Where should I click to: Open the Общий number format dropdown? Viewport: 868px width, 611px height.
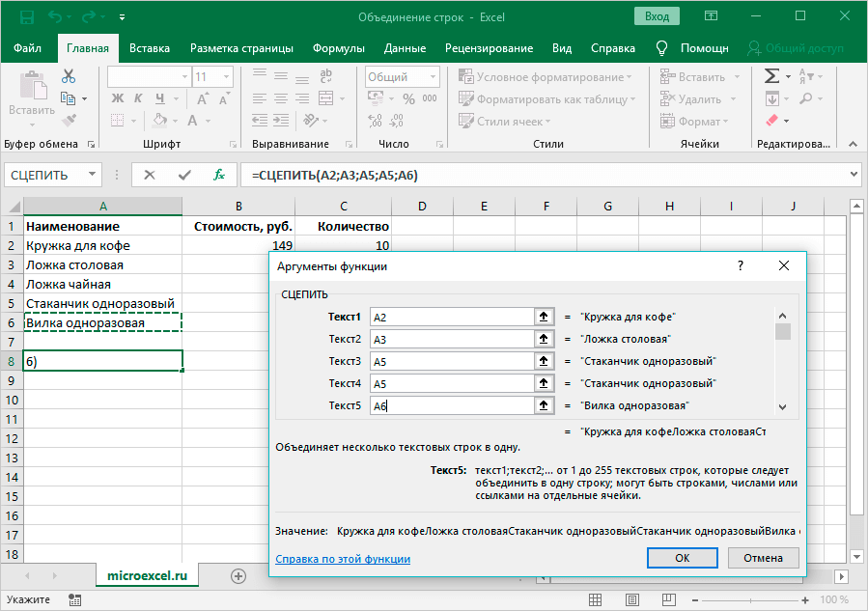click(433, 77)
